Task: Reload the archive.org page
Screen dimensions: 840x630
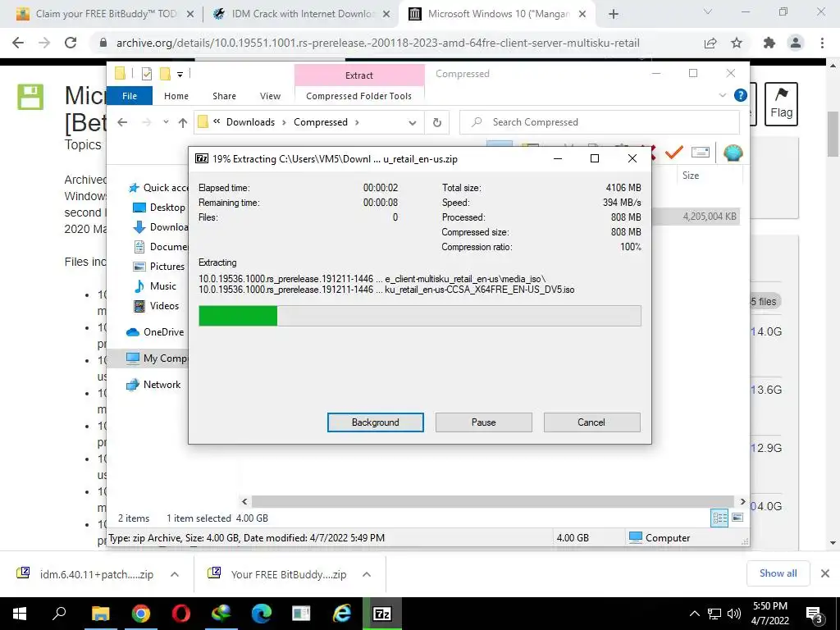Action: pyautogui.click(x=71, y=43)
